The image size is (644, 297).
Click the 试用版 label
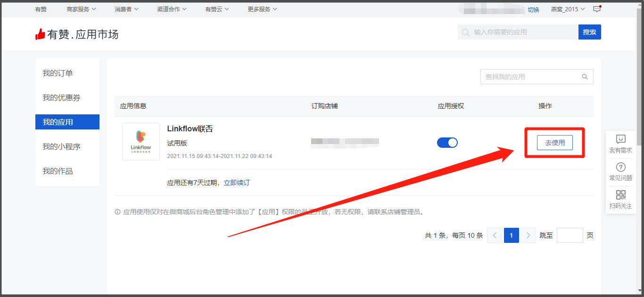coord(177,143)
